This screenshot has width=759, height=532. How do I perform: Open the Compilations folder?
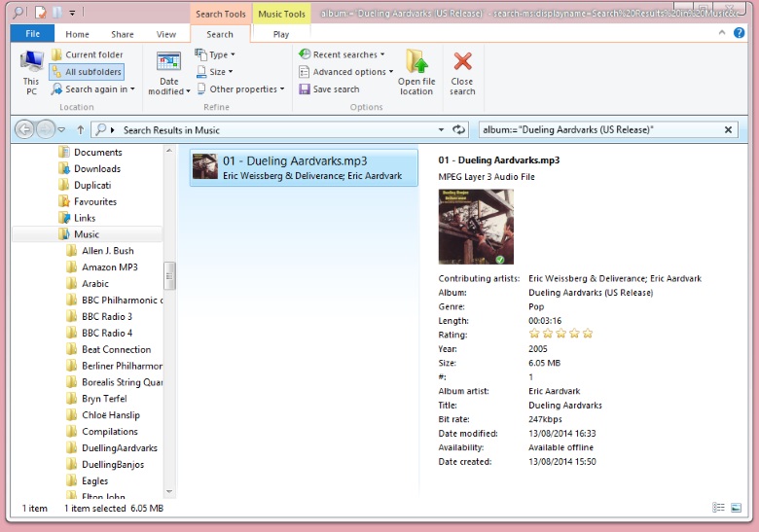coord(102,432)
